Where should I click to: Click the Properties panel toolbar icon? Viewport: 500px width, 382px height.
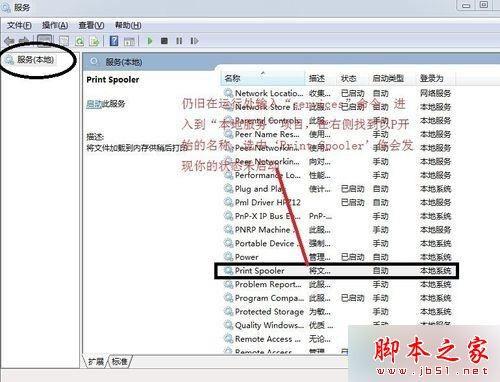click(129, 41)
